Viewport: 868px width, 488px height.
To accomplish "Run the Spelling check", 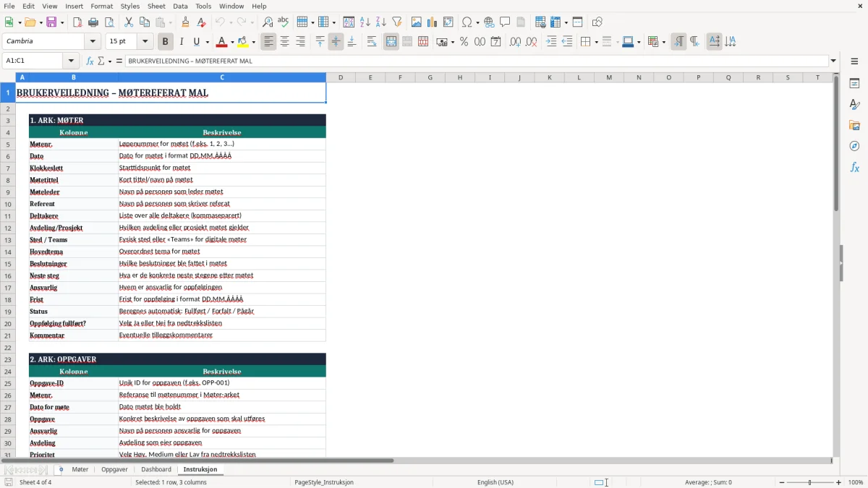I will tap(284, 22).
